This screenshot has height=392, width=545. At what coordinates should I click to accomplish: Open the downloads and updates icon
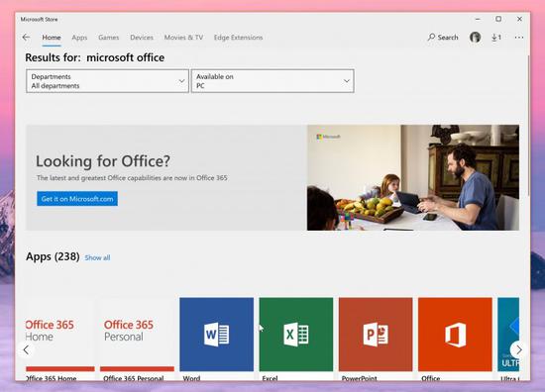496,38
